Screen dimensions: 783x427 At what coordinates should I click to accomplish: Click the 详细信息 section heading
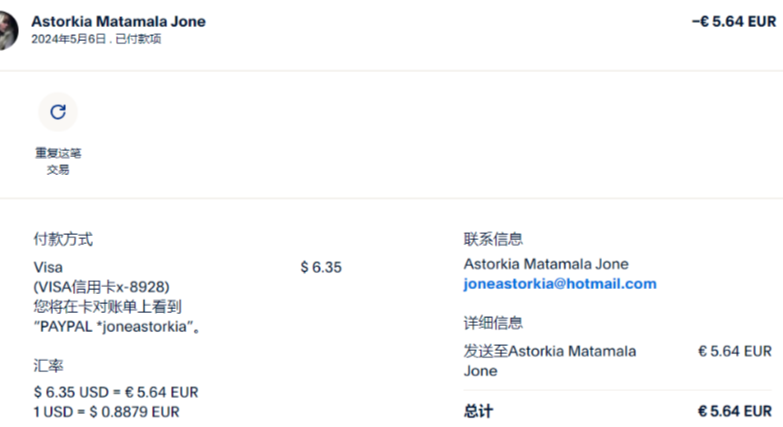pos(493,323)
